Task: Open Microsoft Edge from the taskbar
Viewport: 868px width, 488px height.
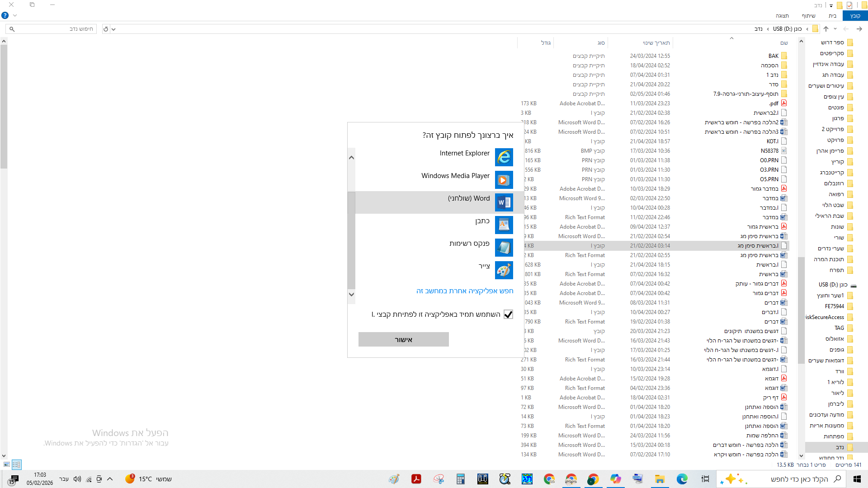Action: tap(682, 479)
